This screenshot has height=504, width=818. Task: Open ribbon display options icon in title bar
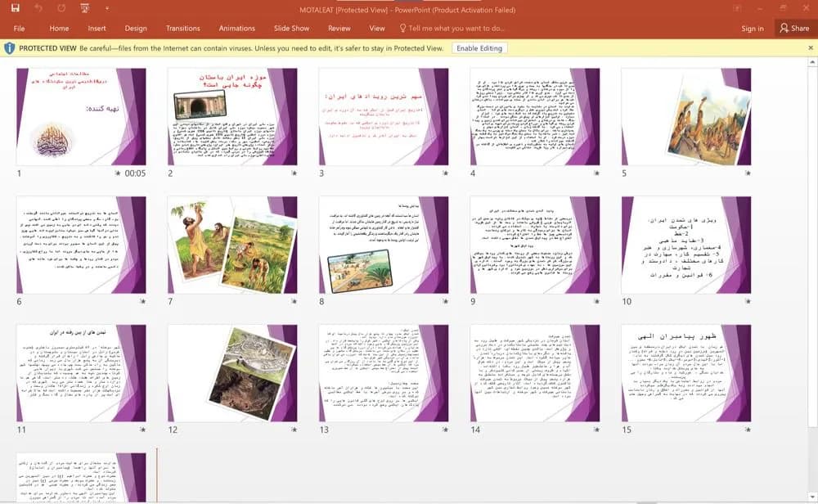pyautogui.click(x=737, y=8)
